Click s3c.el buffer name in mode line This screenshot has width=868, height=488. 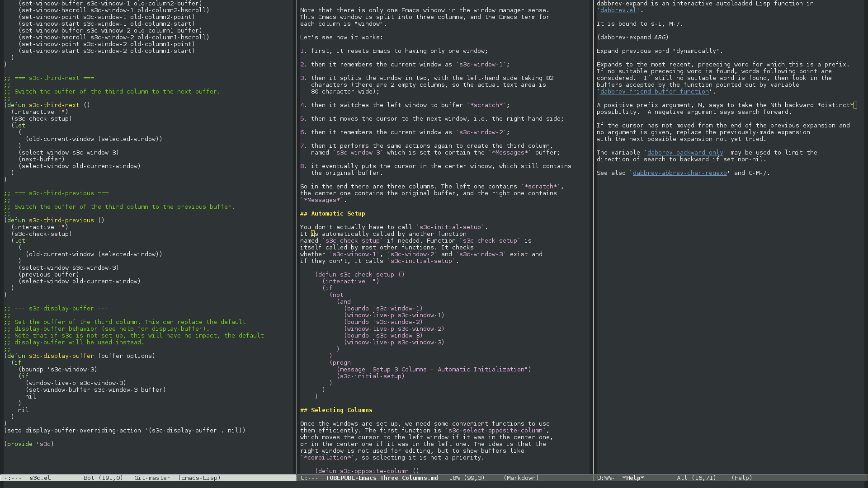[x=40, y=478]
